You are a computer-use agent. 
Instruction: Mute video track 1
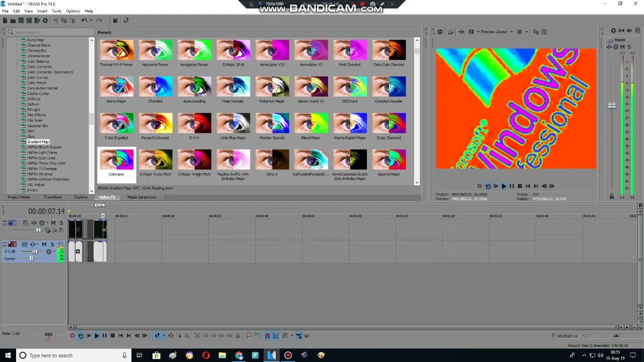pyautogui.click(x=53, y=223)
